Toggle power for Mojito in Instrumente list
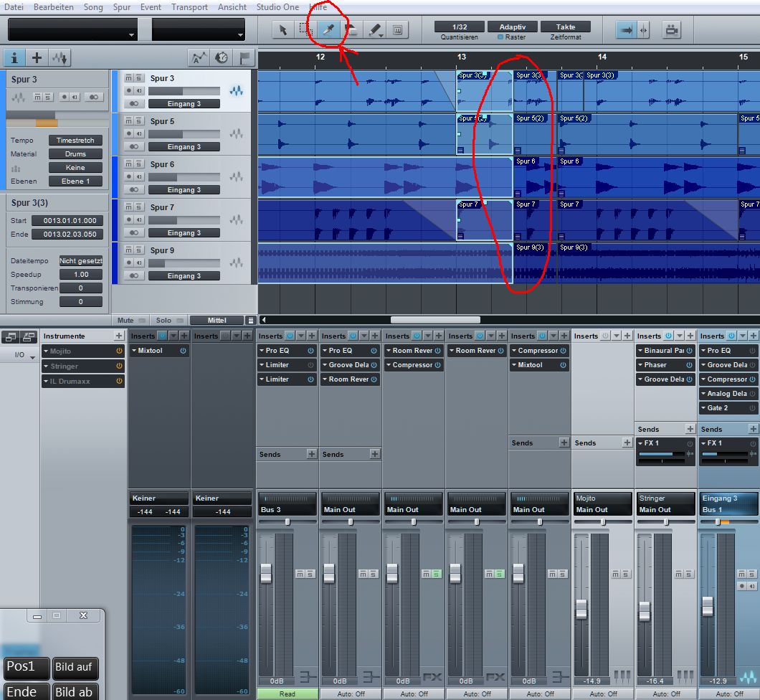The image size is (760, 700). coord(119,351)
